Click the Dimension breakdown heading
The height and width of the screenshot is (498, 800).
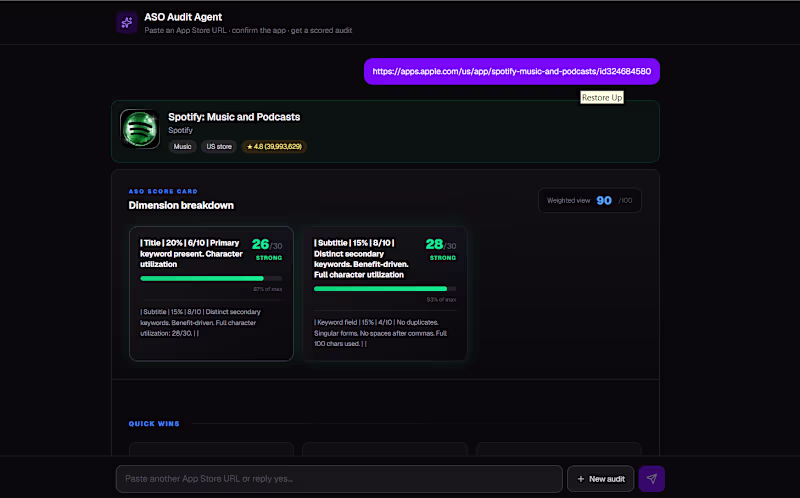tap(181, 205)
